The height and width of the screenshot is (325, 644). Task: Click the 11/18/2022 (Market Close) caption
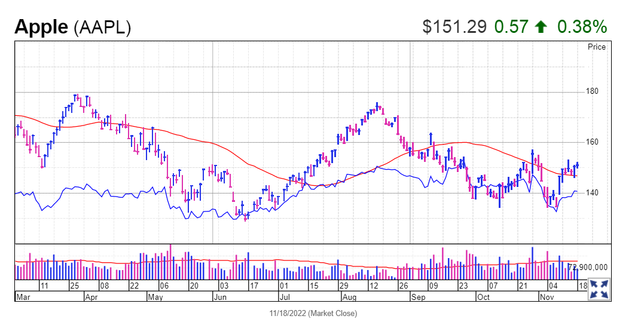tap(313, 314)
